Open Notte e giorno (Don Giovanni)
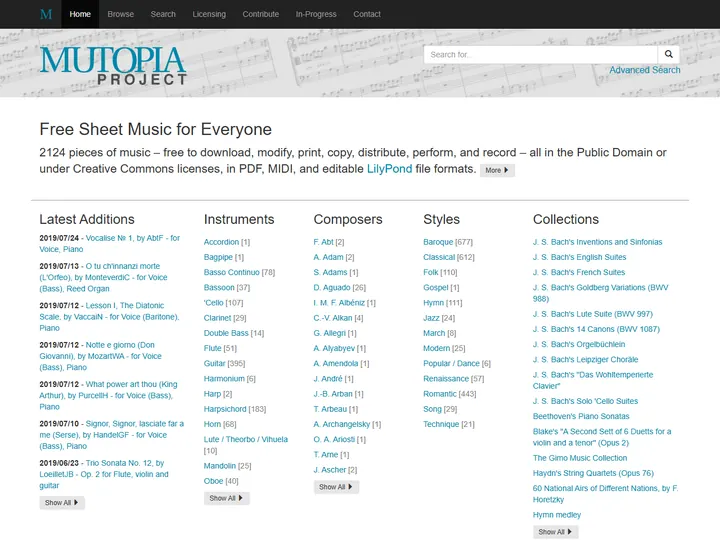The height and width of the screenshot is (540, 720). click(x=101, y=356)
